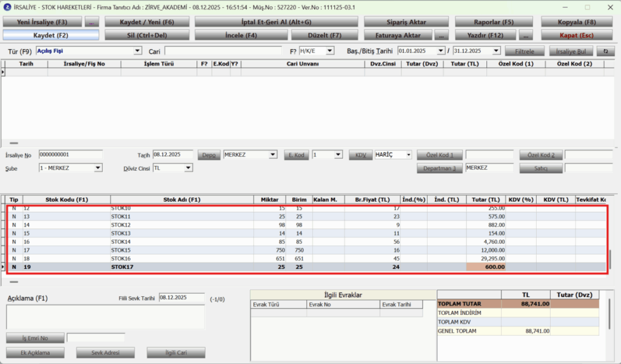Viewport: 621px width, 364px height.
Task: Open the start date 01.01.2025 dropdown
Action: 441,51
